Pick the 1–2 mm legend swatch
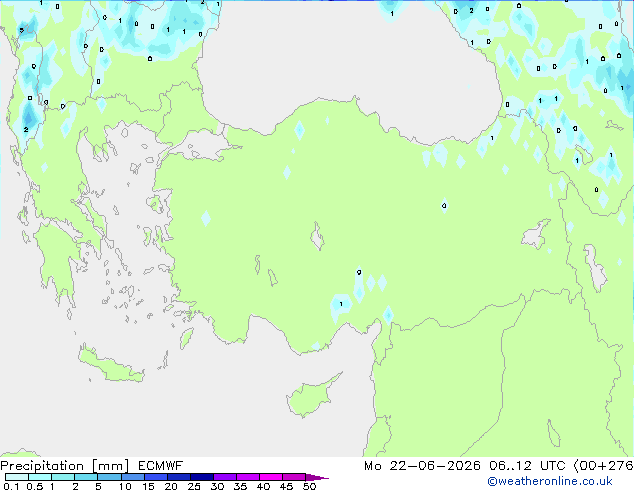This screenshot has width=634, height=490. coord(63,477)
